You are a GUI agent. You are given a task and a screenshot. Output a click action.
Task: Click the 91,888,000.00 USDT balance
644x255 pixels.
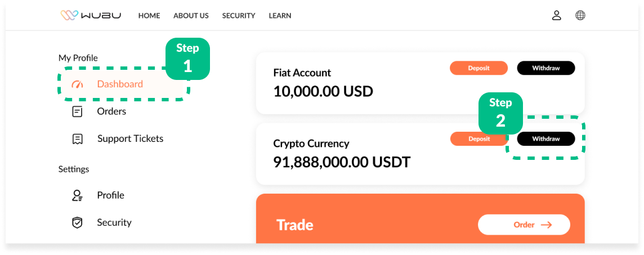(x=342, y=163)
